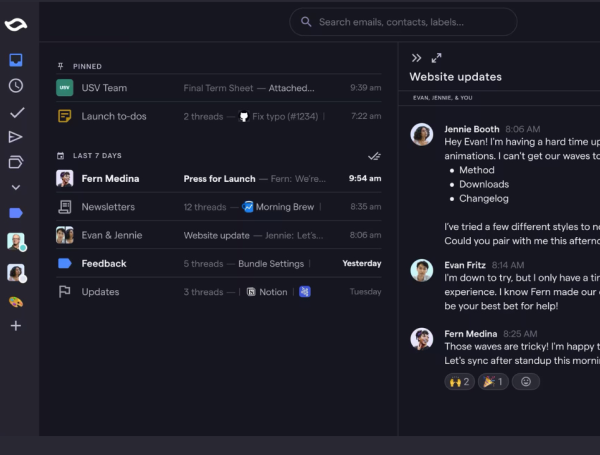Open the Sent arrow icon in sidebar
The image size is (600, 455).
pos(16,137)
